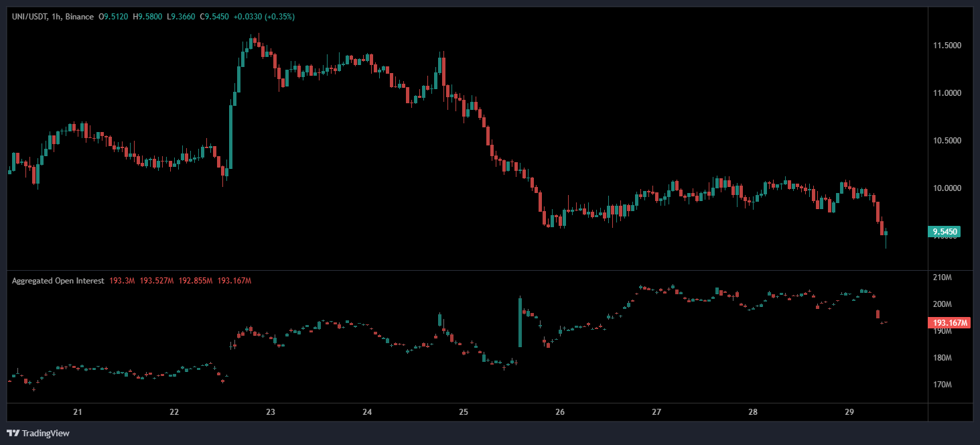Image resolution: width=980 pixels, height=445 pixels.
Task: Click the current price tag 9.5450
Action: click(944, 232)
